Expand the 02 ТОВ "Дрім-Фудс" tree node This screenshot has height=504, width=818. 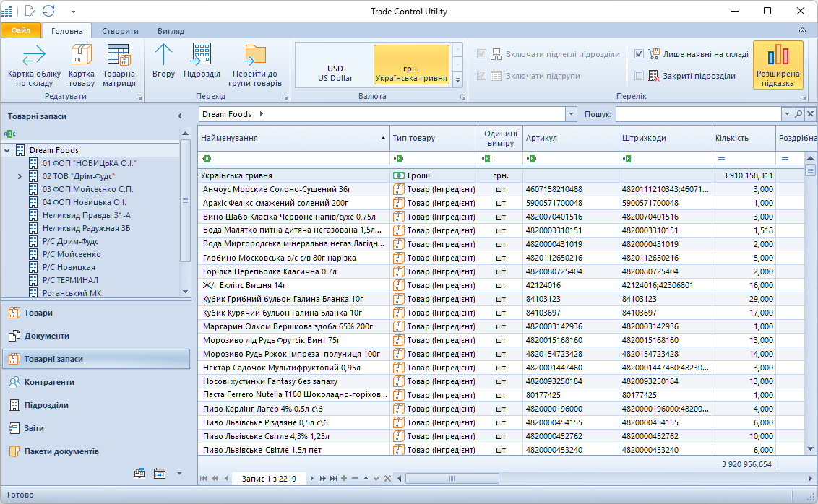20,176
